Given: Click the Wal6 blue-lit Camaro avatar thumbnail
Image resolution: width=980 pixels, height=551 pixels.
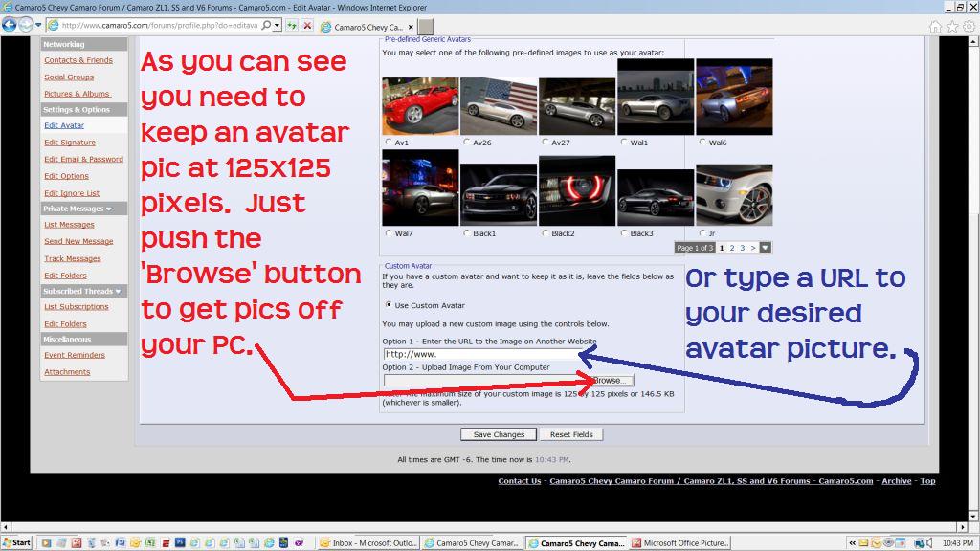Looking at the screenshot, I should [733, 97].
